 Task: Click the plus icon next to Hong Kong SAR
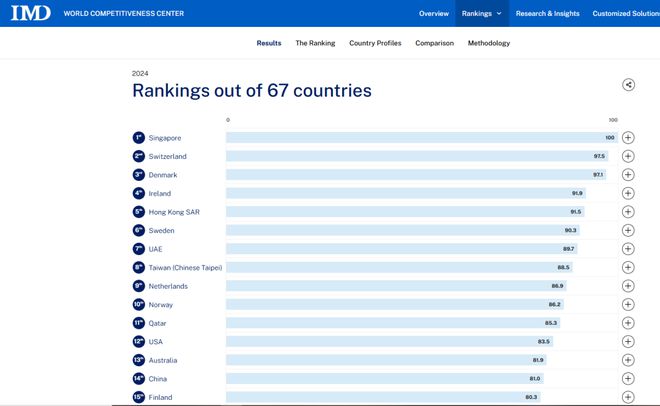[628, 212]
